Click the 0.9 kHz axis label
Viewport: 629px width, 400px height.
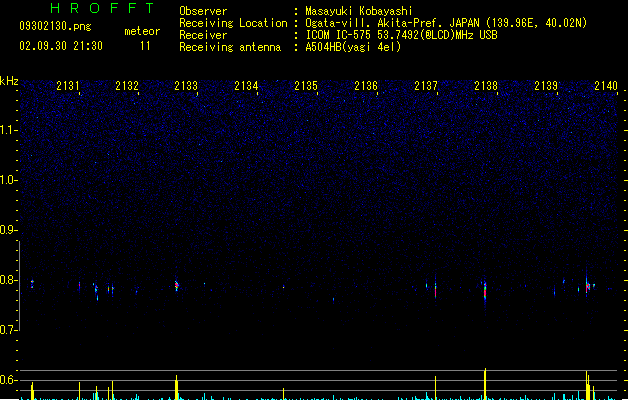pyautogui.click(x=8, y=230)
